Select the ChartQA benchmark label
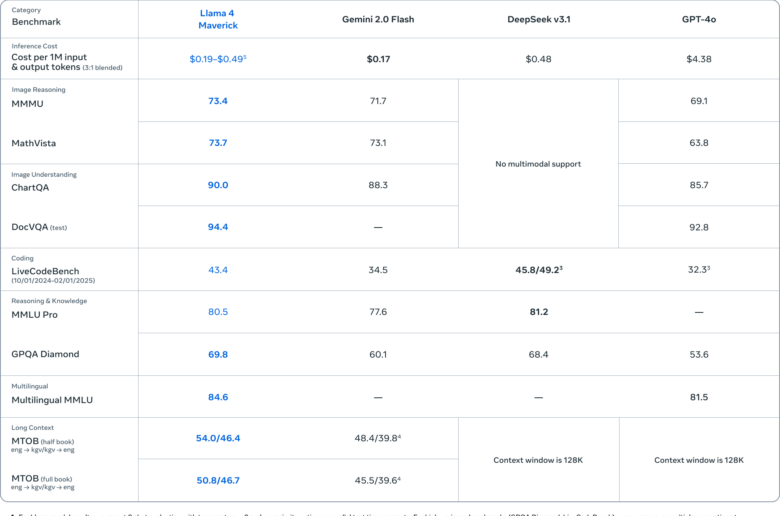This screenshot has width=780, height=516. click(x=30, y=188)
